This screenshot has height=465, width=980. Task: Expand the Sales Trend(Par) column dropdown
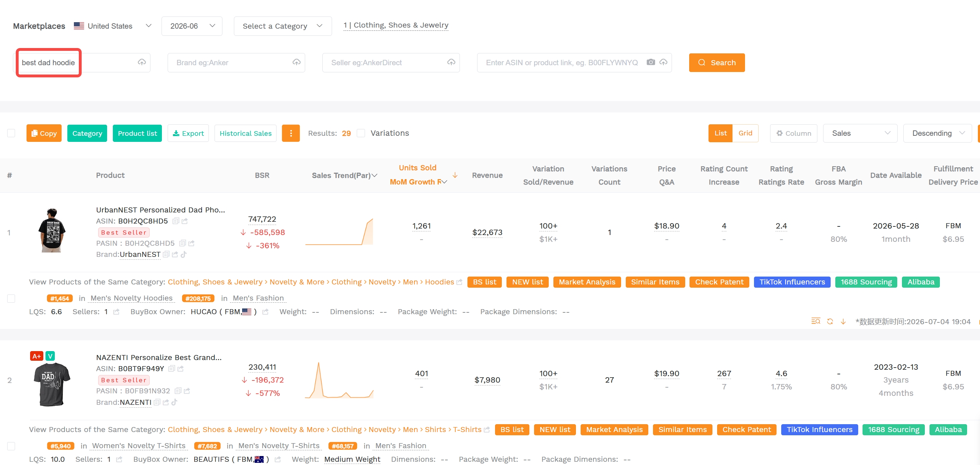[x=374, y=176]
